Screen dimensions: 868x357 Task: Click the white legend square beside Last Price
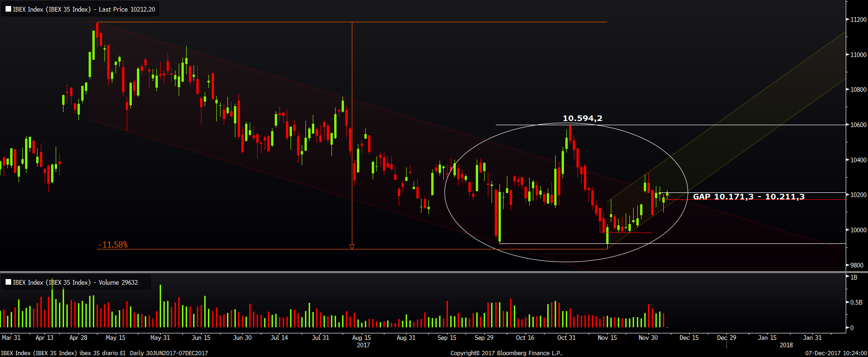[x=8, y=9]
